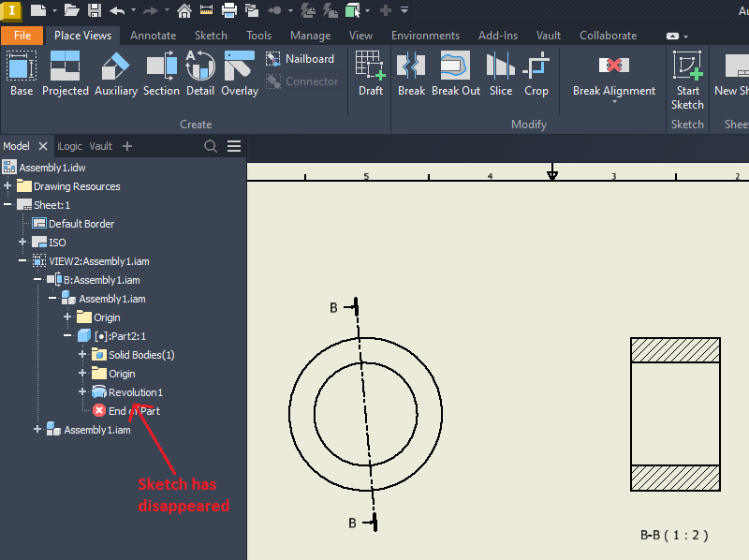Add a new browser panel tab with plus
The height and width of the screenshot is (560, 749).
pos(127,146)
